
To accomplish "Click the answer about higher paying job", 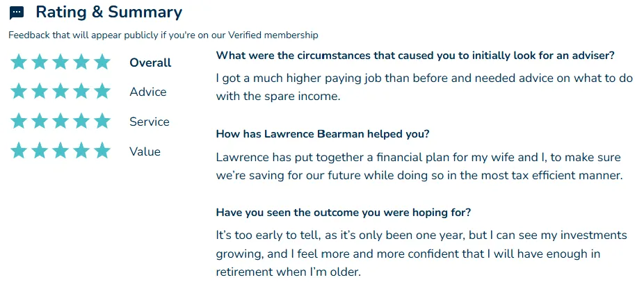I will pos(424,88).
